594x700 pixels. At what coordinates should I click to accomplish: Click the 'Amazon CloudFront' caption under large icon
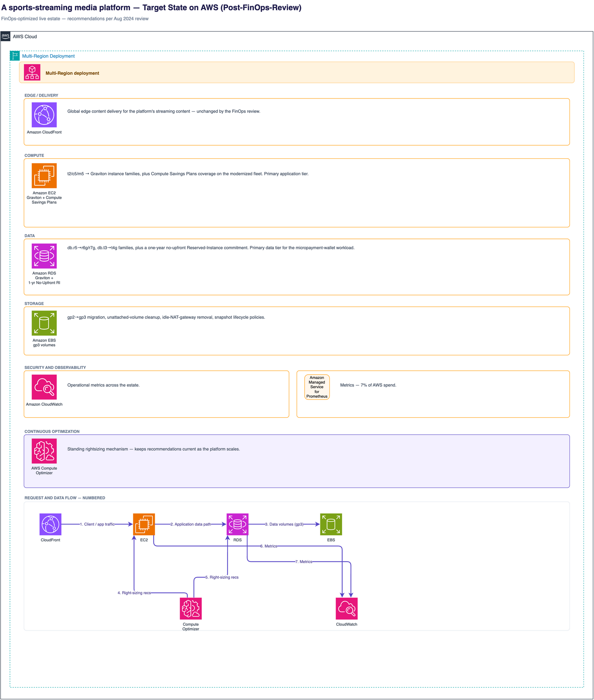(x=44, y=132)
